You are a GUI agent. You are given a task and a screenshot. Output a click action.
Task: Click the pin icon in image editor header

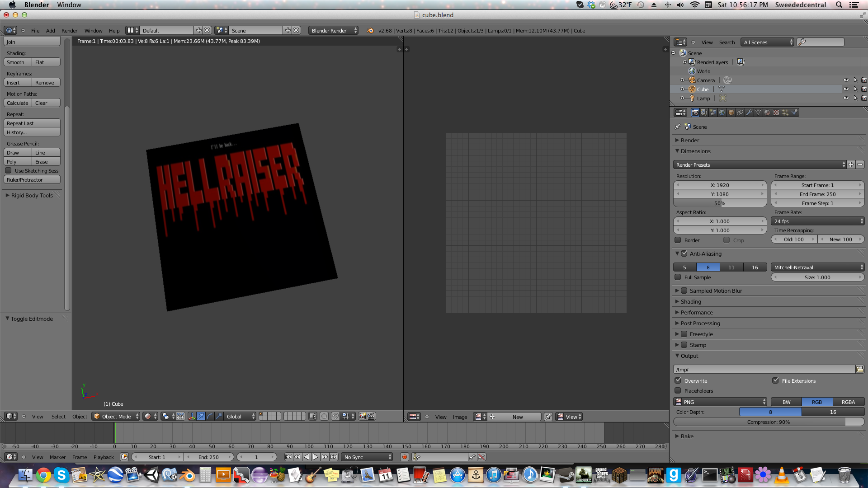(548, 417)
